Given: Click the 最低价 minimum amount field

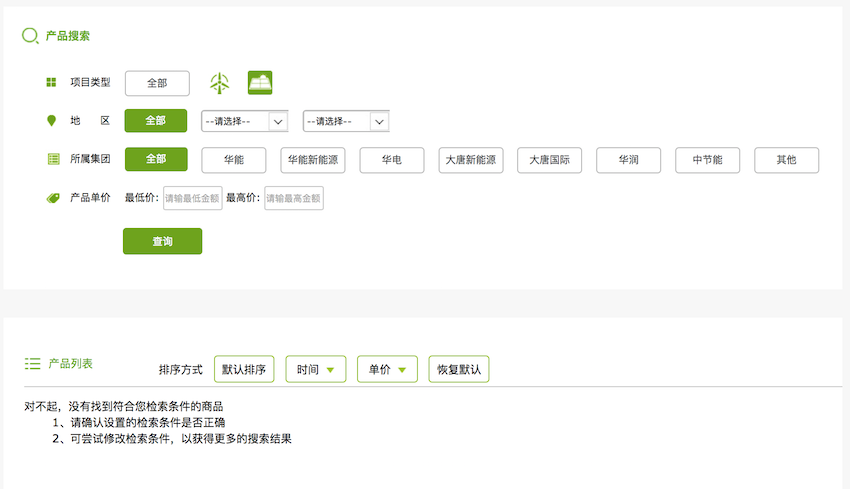Looking at the screenshot, I should coord(192,198).
